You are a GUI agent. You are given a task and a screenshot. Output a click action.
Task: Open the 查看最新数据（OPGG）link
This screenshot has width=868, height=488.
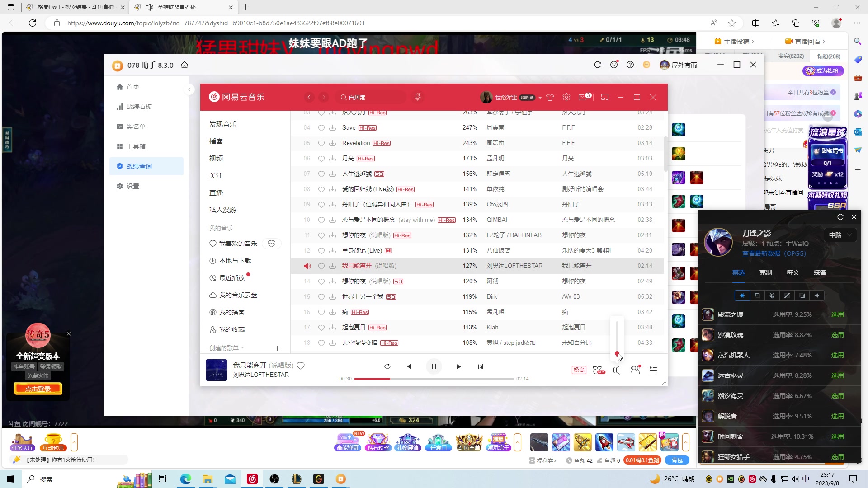774,254
